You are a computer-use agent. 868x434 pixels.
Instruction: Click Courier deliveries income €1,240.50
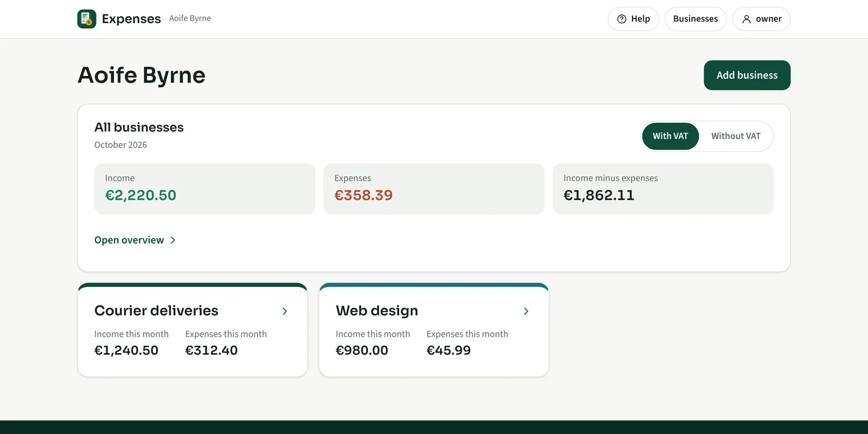[x=126, y=350]
